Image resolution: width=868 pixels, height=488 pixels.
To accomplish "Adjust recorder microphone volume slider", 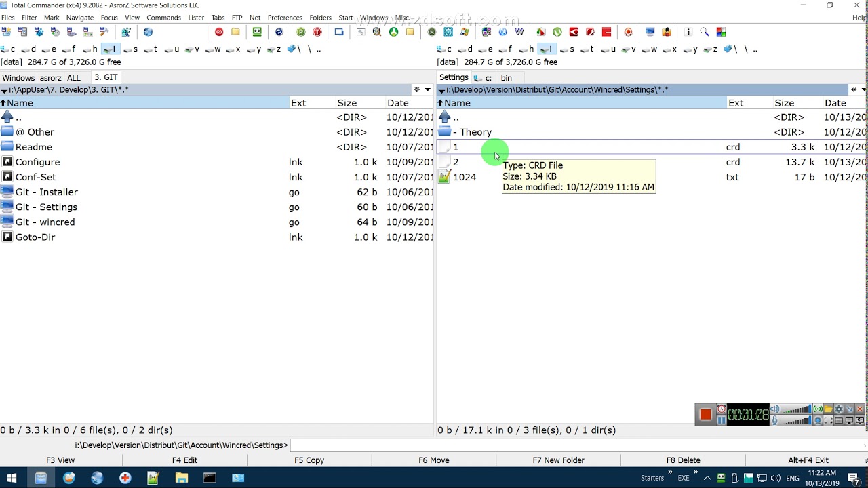I will [797, 420].
